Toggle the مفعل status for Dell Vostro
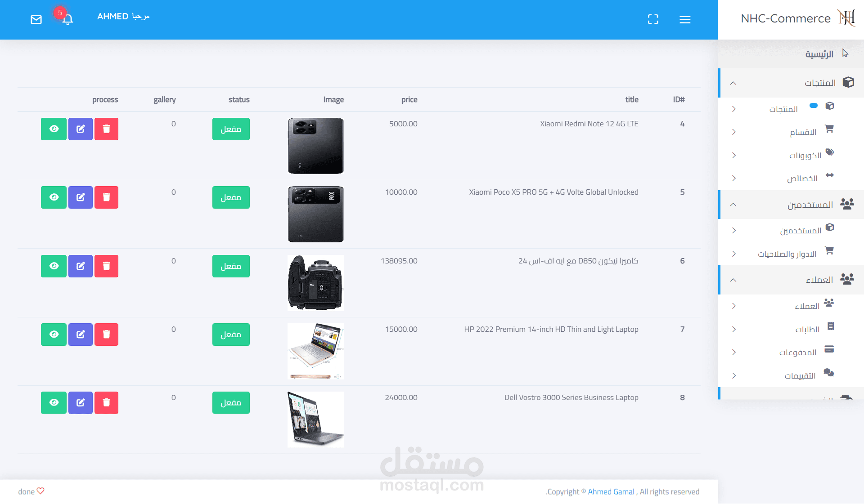The height and width of the screenshot is (504, 864). click(x=231, y=402)
